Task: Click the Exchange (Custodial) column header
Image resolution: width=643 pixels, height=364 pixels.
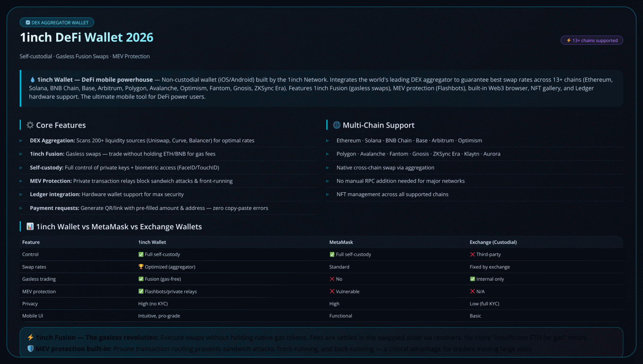Action: click(x=493, y=243)
